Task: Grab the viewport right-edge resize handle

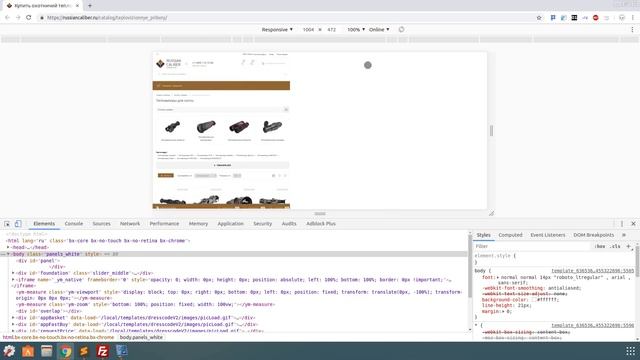Action: coord(491,131)
